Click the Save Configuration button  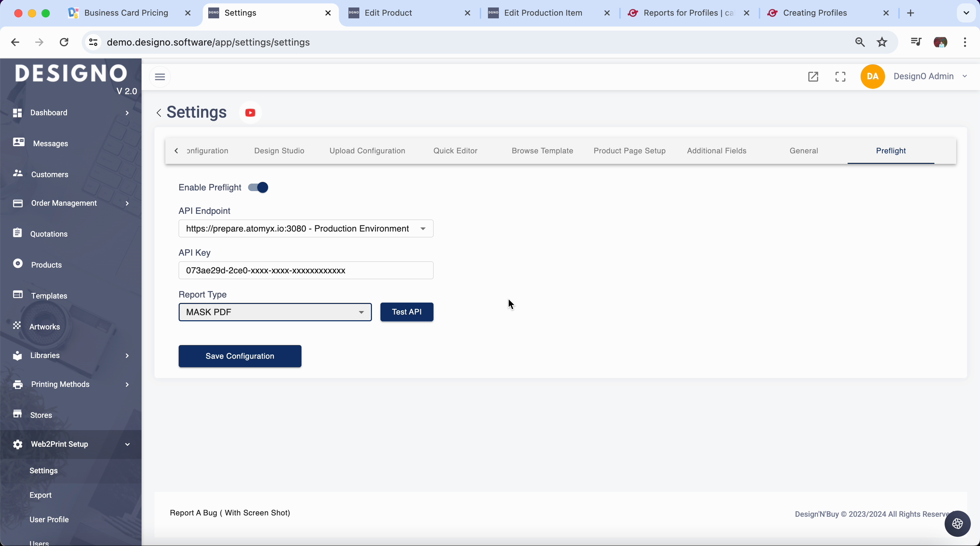240,356
